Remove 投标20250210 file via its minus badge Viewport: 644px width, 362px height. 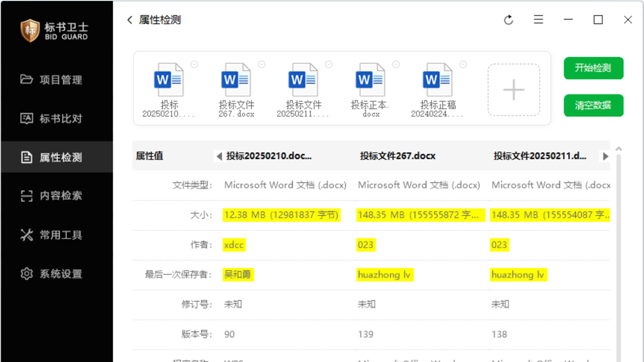pos(194,64)
